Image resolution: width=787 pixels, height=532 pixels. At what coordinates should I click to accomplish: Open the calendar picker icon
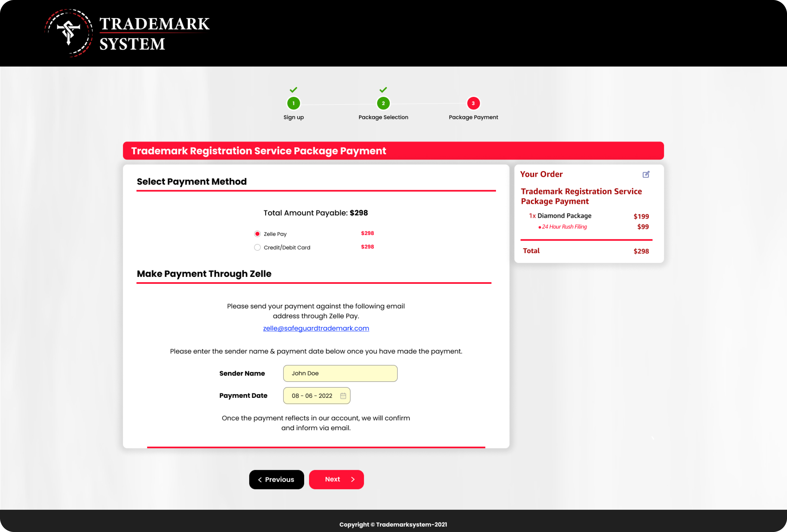click(343, 396)
